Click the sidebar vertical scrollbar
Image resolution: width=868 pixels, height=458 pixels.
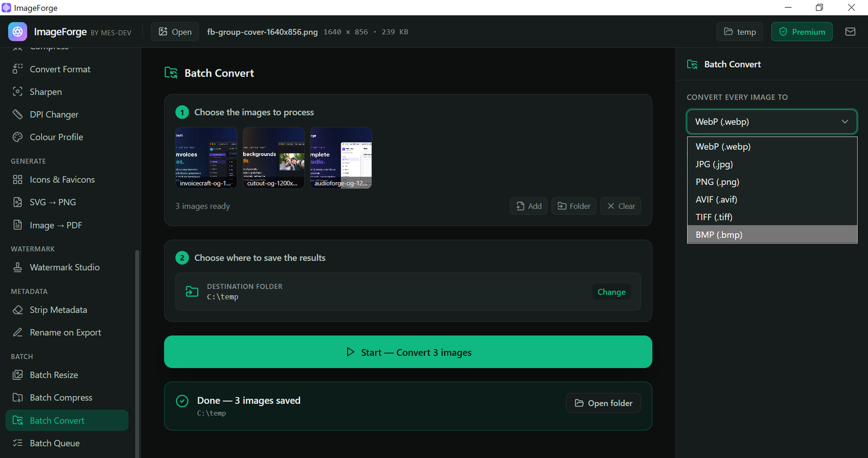coord(137,353)
